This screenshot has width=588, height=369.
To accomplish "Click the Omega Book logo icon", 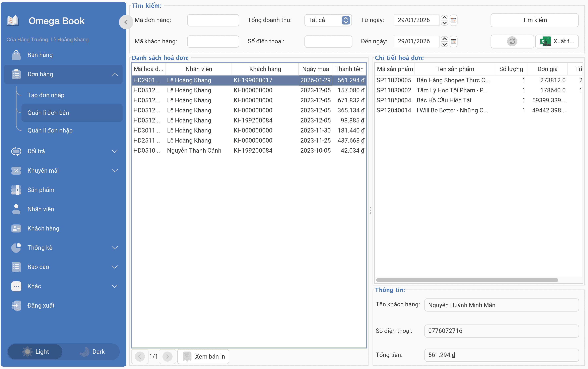I will [x=13, y=21].
